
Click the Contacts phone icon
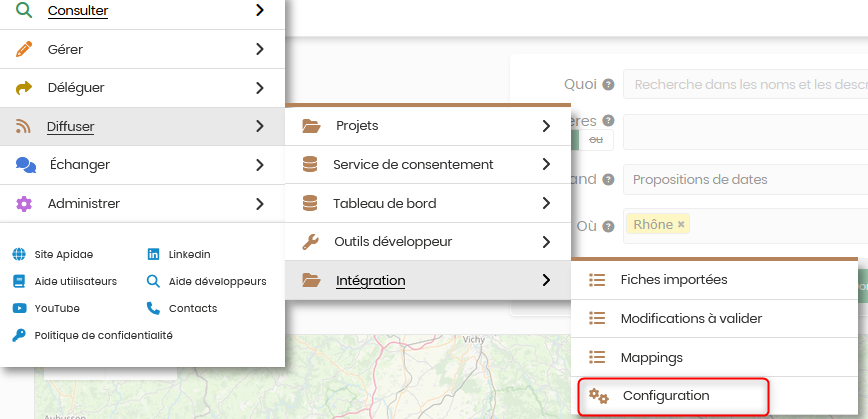click(x=153, y=308)
